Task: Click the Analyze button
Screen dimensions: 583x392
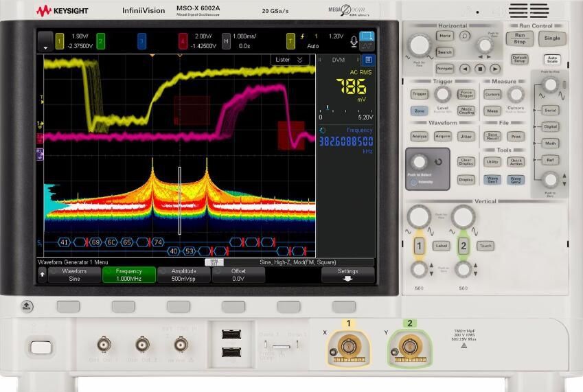Action: click(x=420, y=137)
